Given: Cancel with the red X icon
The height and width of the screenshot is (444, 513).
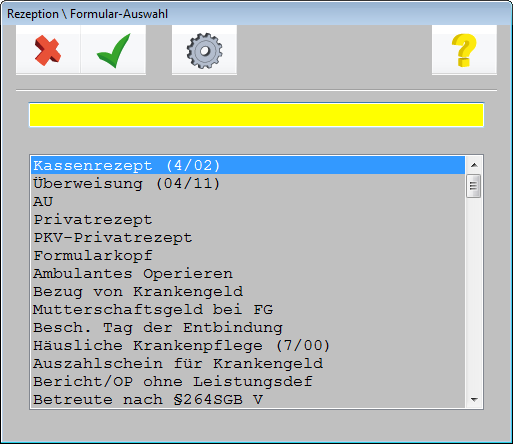Looking at the screenshot, I should tap(48, 50).
